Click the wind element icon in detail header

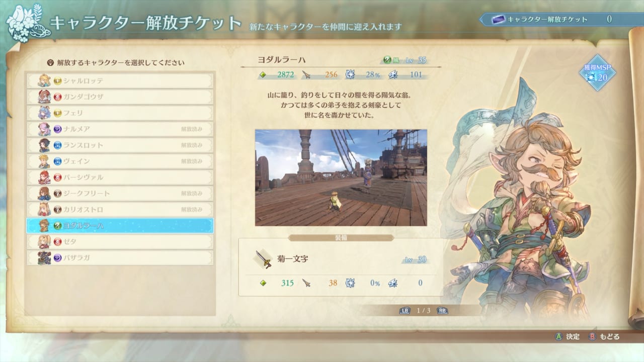(x=387, y=60)
